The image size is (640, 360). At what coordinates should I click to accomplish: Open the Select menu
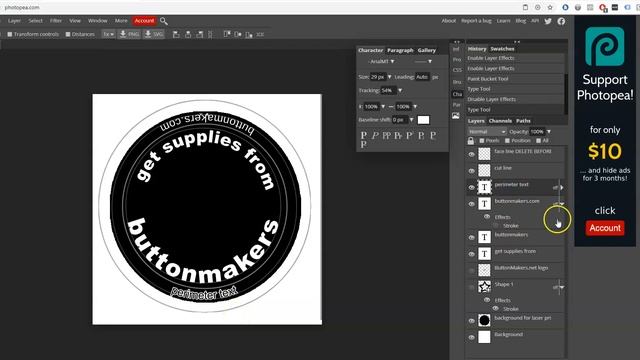pos(36,21)
